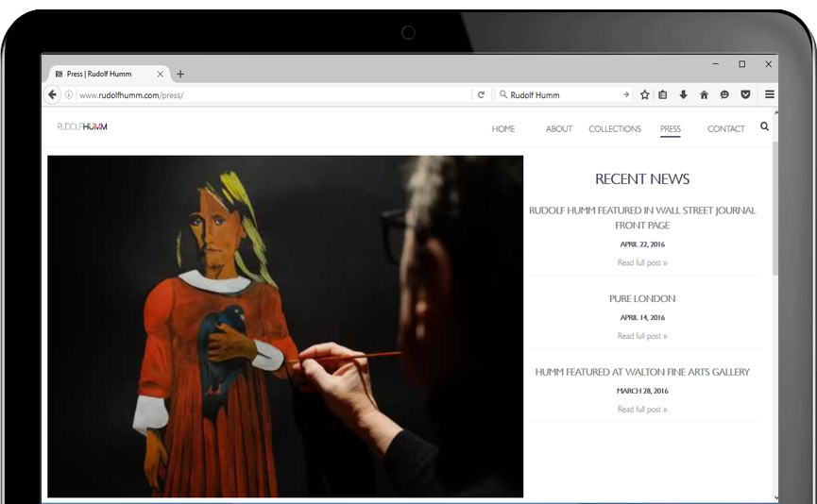The height and width of the screenshot is (504, 817).
Task: Open the COLLECTIONS menu item
Action: coord(615,129)
